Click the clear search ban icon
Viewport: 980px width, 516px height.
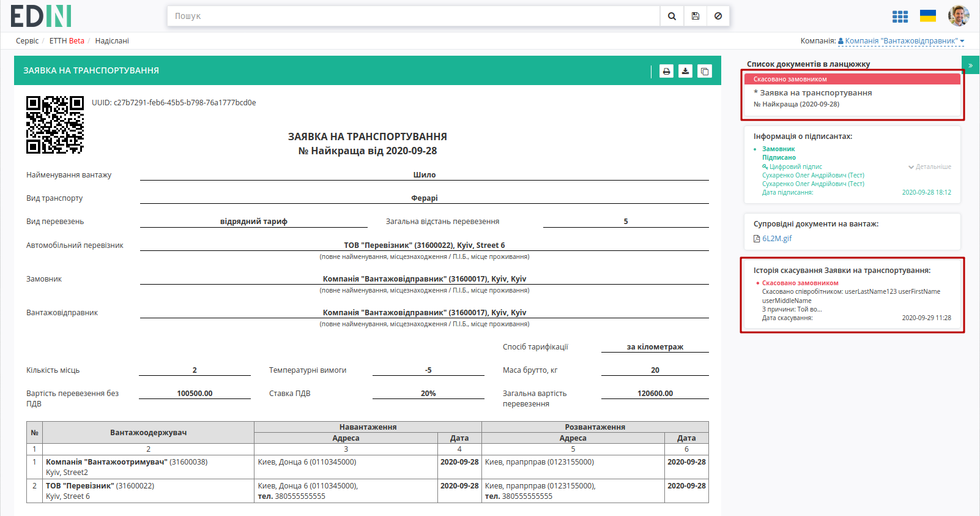tap(718, 16)
